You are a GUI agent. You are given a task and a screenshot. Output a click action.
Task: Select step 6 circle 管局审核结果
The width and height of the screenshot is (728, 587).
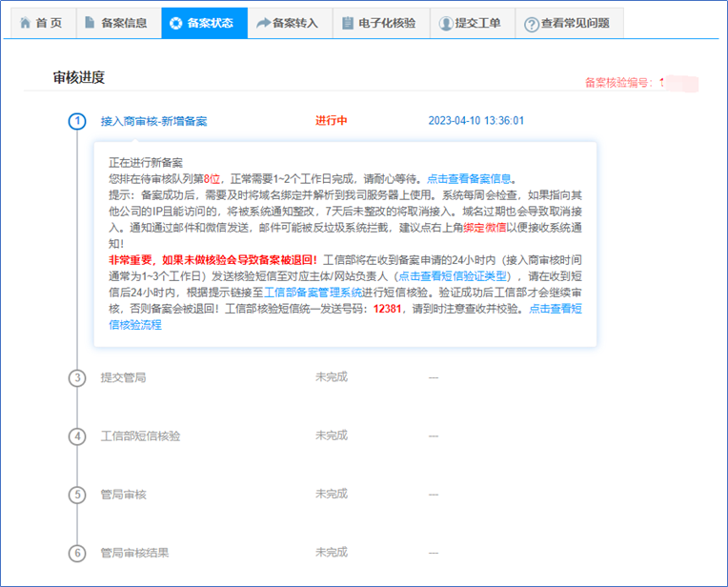(76, 553)
